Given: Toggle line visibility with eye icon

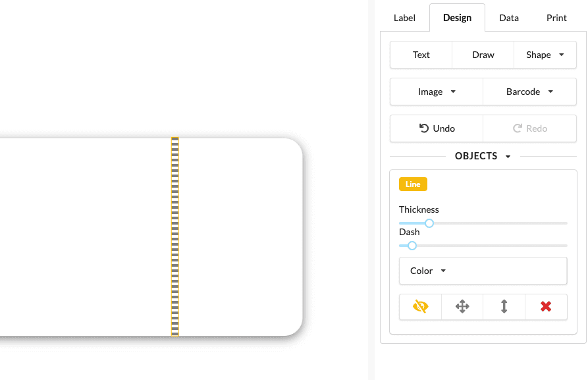Looking at the screenshot, I should (420, 306).
